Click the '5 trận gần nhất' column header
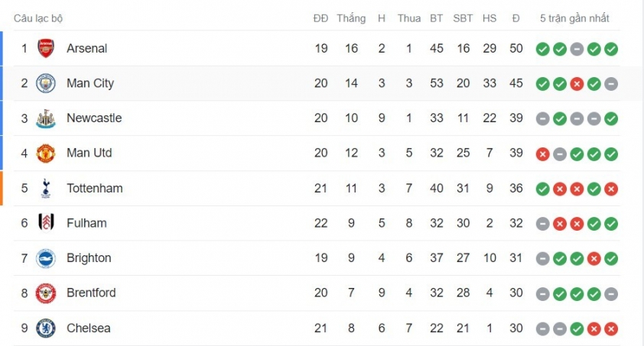 pyautogui.click(x=574, y=18)
